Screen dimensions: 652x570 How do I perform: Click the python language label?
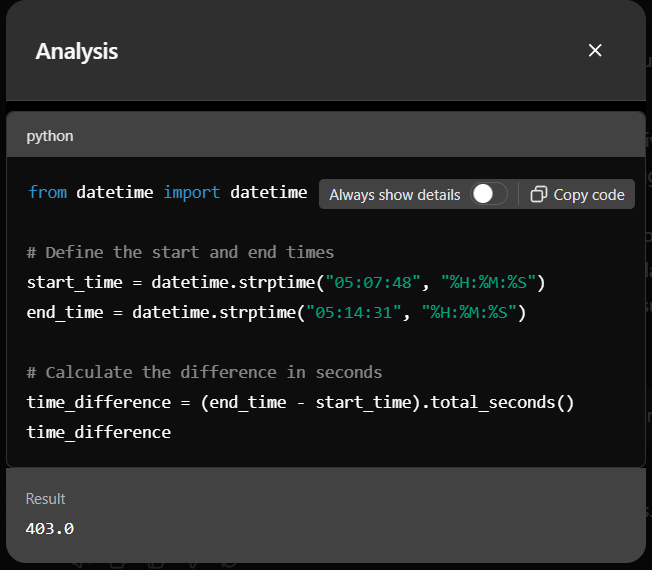click(50, 135)
